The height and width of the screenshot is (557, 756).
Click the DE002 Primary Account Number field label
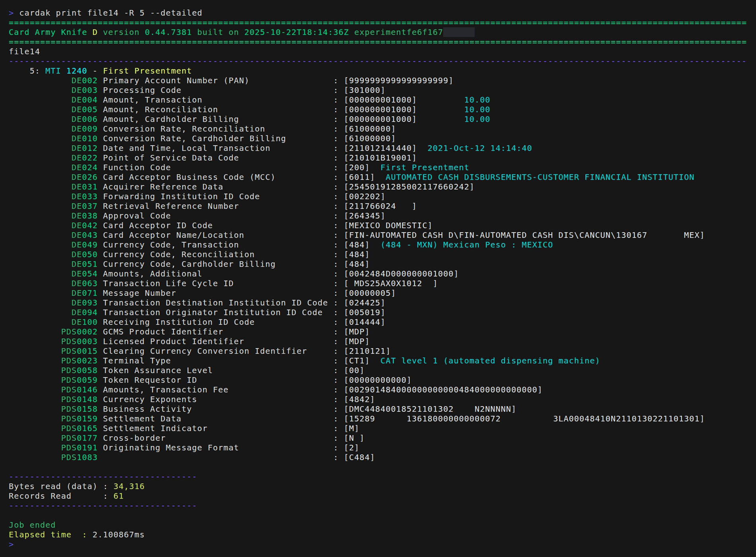point(159,80)
